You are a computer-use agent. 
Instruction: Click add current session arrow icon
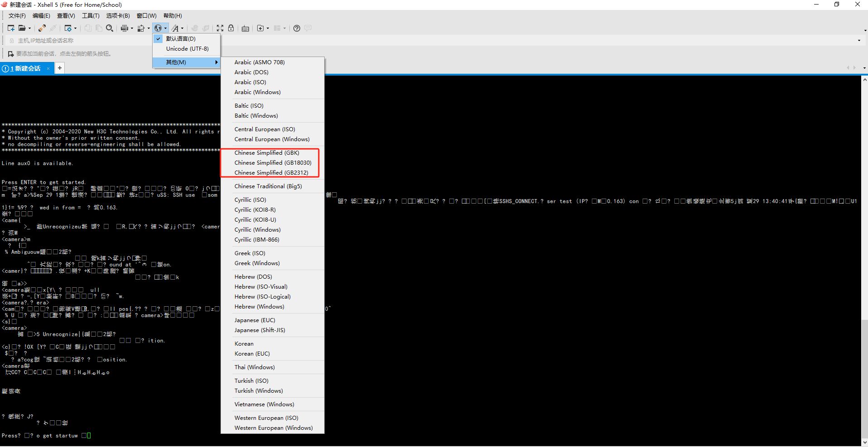[11, 54]
